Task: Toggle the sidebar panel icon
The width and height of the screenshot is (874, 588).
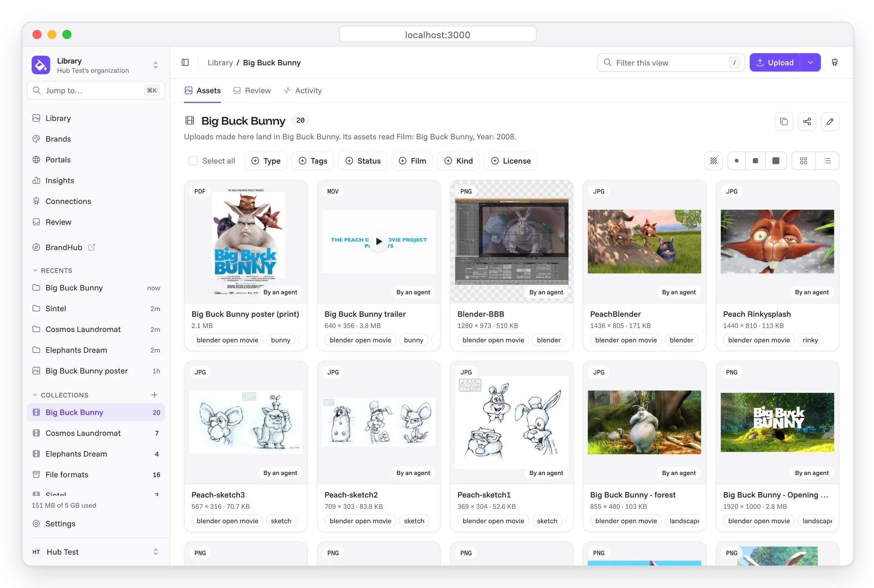Action: 185,62
